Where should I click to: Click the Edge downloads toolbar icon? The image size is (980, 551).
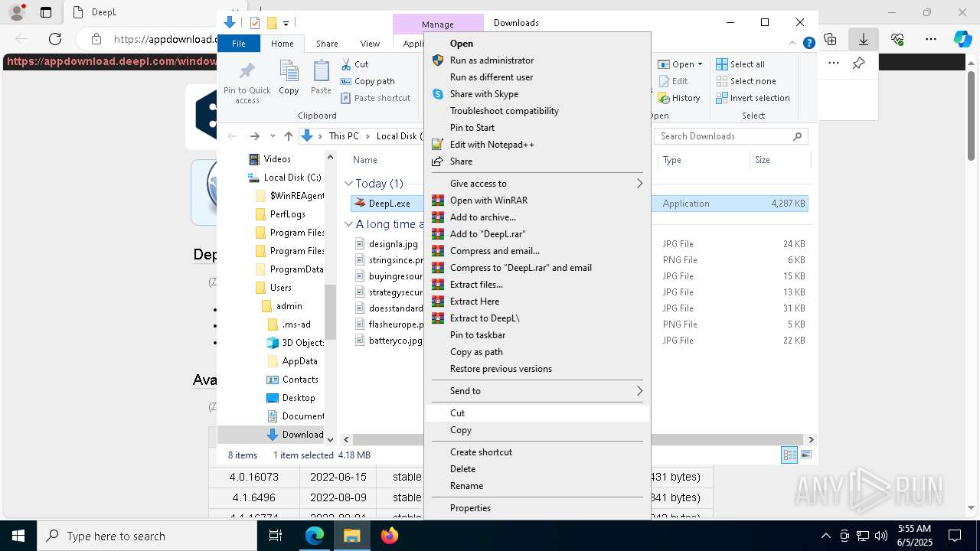[863, 39]
